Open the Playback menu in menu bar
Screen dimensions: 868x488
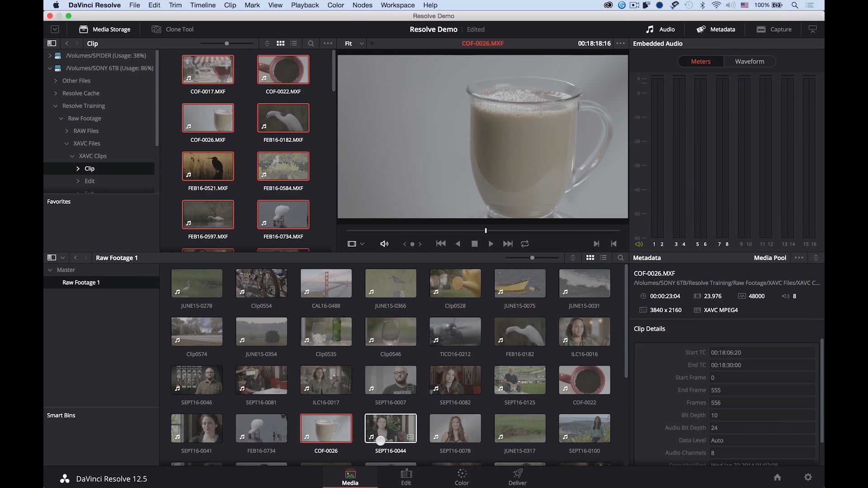tap(305, 5)
